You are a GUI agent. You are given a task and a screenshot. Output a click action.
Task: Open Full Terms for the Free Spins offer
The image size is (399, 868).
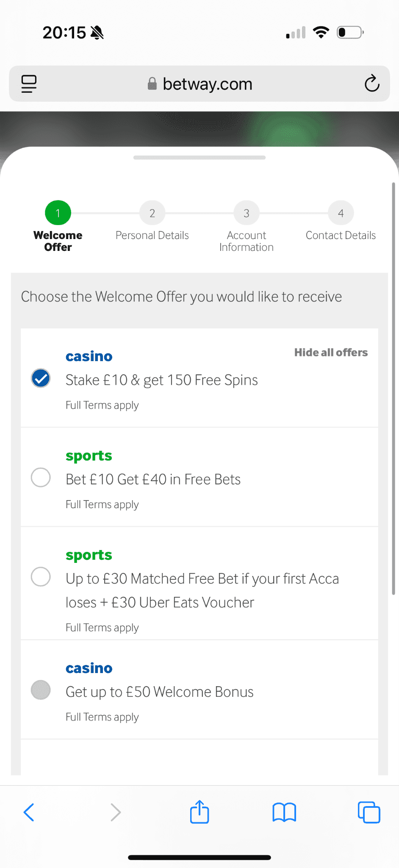102,405
